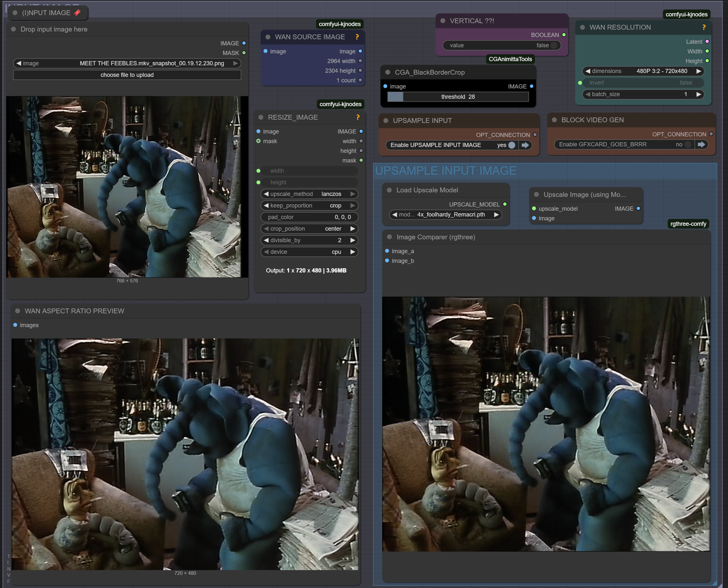The width and height of the screenshot is (728, 588).
Task: Click the threshold 28 slider
Action: pos(458,97)
